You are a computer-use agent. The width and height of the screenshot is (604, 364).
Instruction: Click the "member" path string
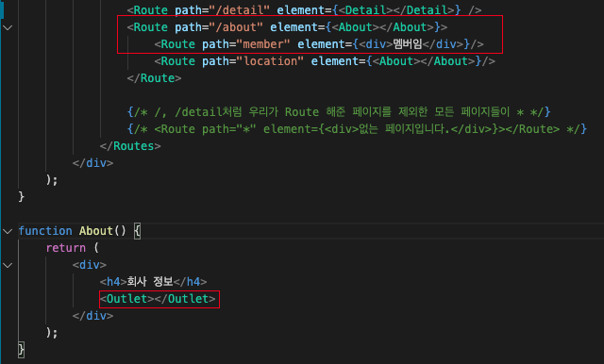point(263,44)
